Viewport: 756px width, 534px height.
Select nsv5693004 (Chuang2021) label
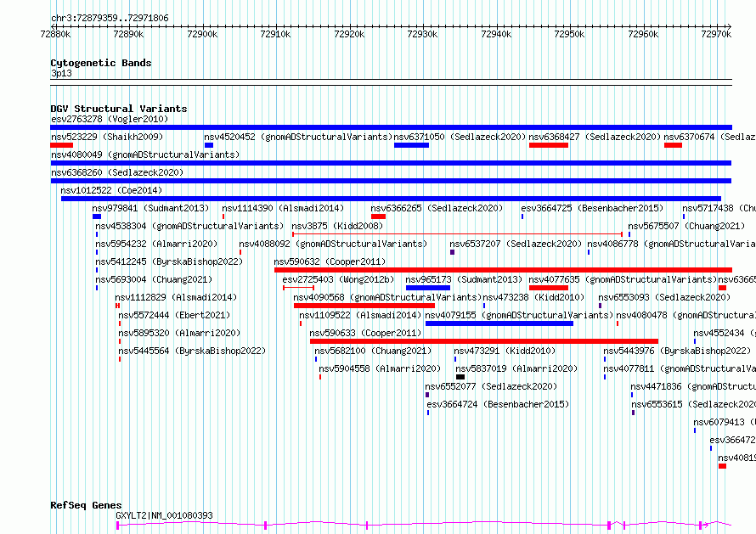pyautogui.click(x=154, y=279)
